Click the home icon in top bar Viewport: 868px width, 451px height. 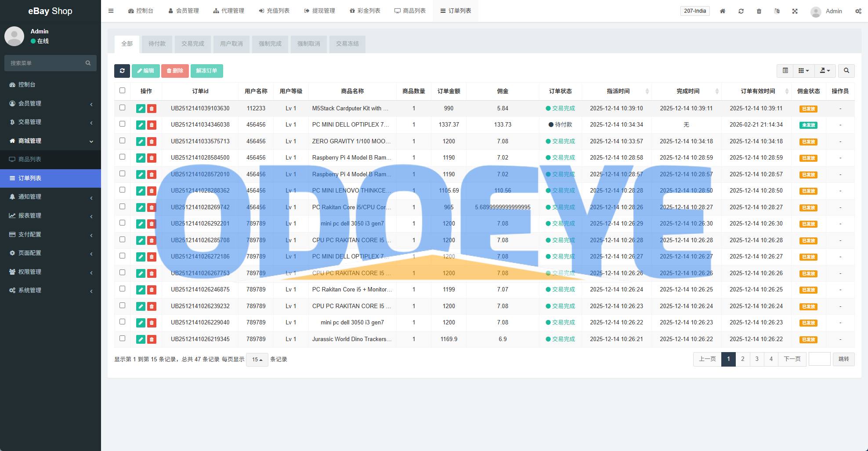pos(723,11)
